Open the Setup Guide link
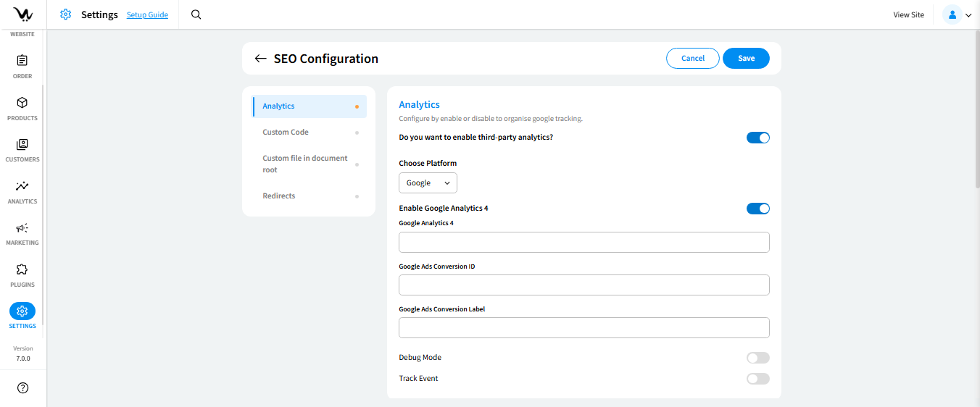 pyautogui.click(x=147, y=15)
